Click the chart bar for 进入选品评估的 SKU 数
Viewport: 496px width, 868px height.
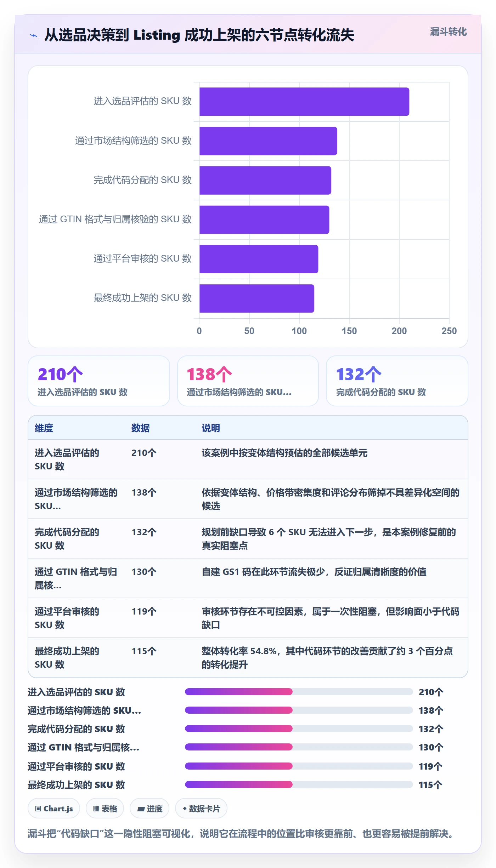tap(304, 102)
